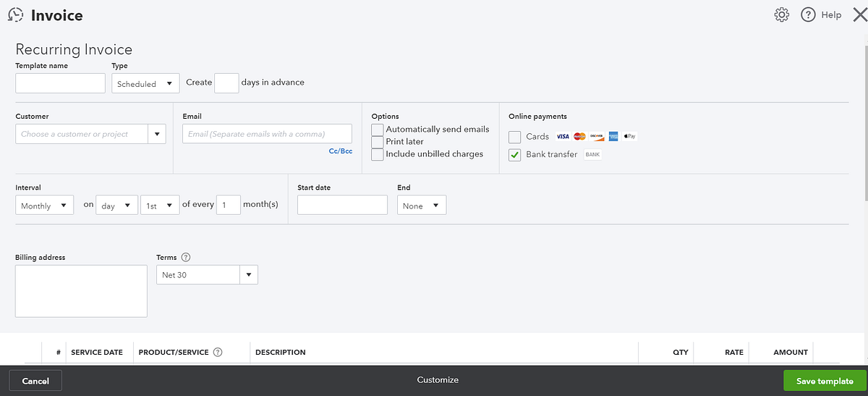Click the Discover card logo
This screenshot has width=868, height=396.
(597, 136)
